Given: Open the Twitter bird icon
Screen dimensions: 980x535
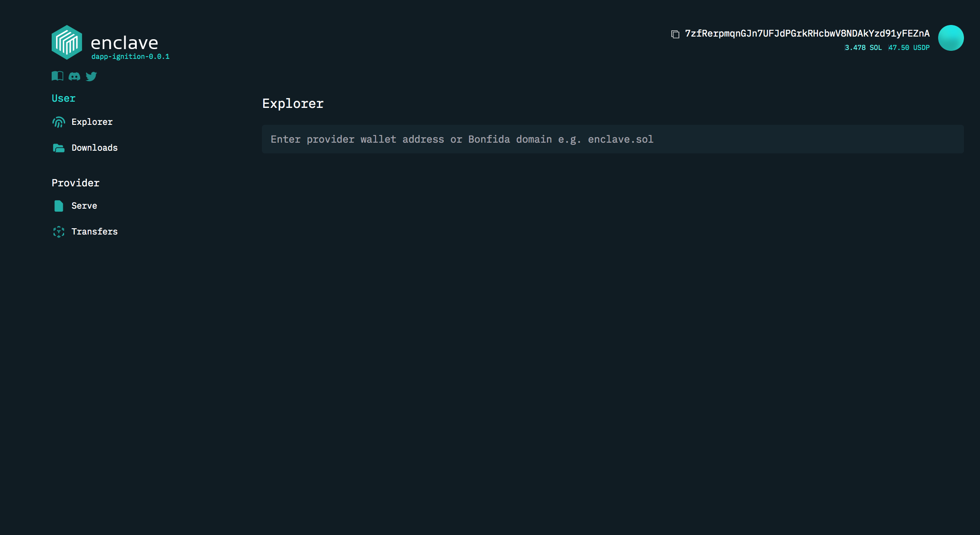Looking at the screenshot, I should 91,77.
